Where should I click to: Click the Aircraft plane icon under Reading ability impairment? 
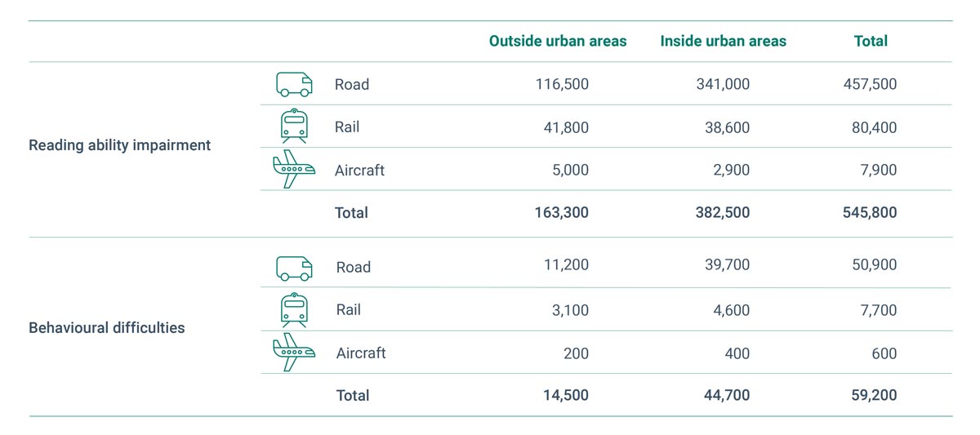pyautogui.click(x=294, y=169)
